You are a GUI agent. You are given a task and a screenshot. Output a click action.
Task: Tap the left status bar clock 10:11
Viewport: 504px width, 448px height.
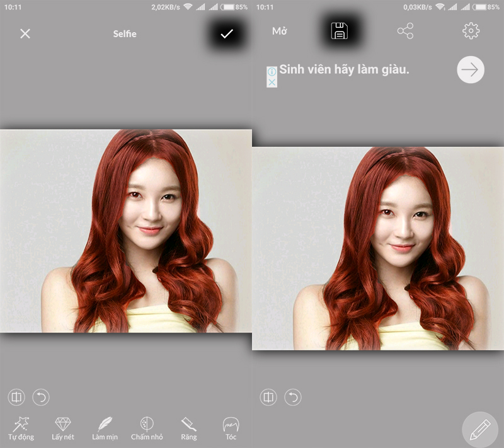coord(13,7)
